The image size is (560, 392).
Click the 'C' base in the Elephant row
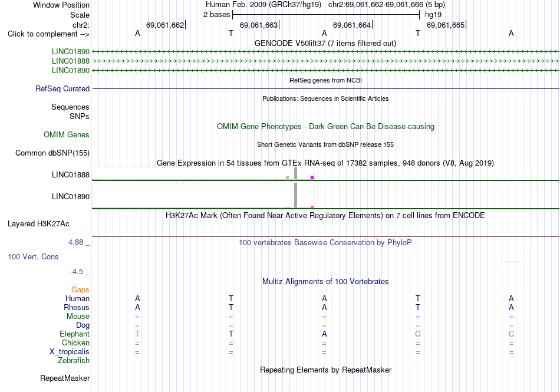(512, 334)
